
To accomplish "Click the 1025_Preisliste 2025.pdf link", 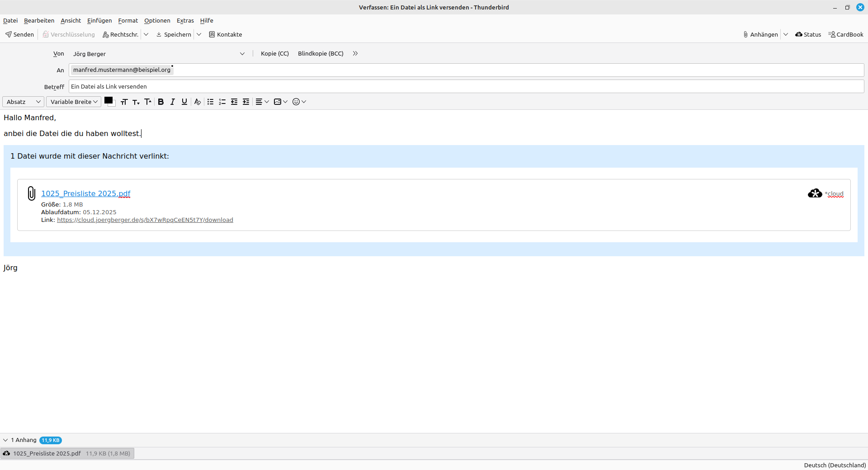I will [x=85, y=193].
